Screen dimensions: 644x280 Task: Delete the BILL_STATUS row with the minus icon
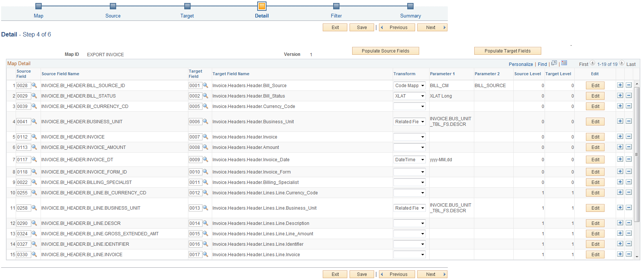(x=629, y=95)
